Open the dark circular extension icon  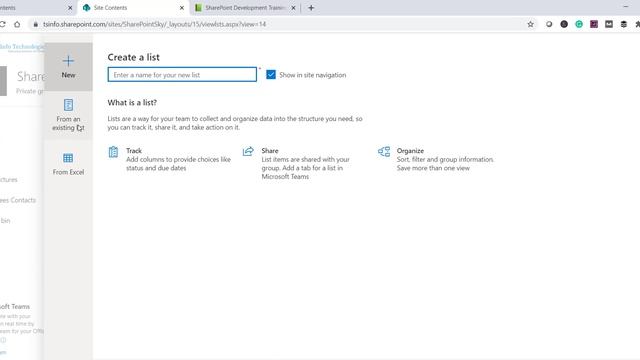click(x=564, y=24)
